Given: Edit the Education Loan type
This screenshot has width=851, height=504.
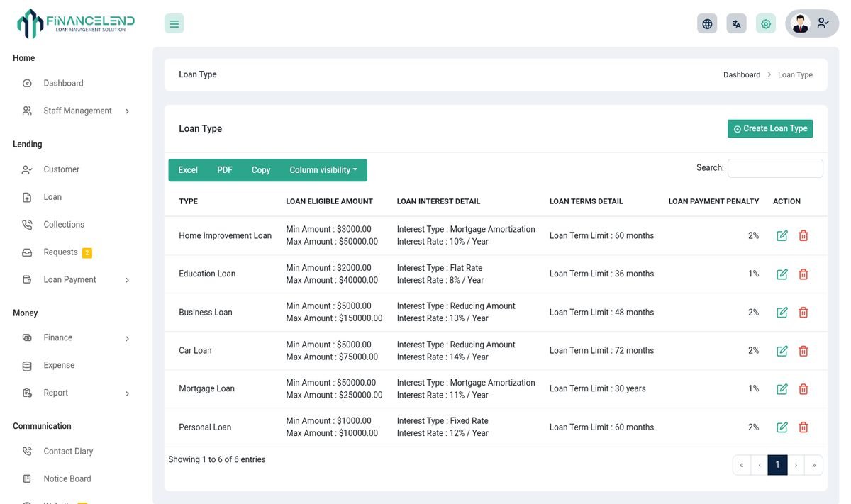Looking at the screenshot, I should click(x=782, y=274).
